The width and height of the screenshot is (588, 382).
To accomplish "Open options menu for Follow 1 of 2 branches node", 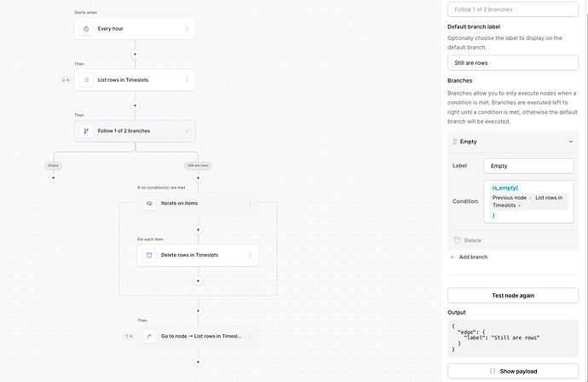I will tap(187, 131).
